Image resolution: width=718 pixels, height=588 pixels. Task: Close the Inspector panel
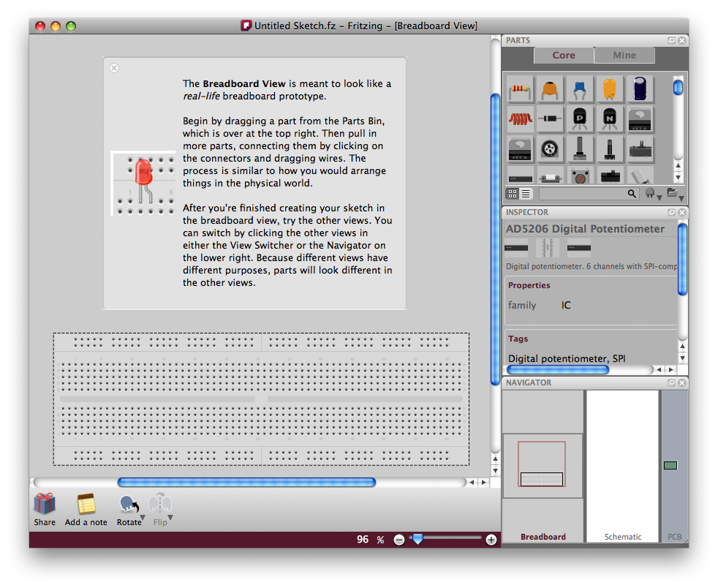click(x=682, y=212)
